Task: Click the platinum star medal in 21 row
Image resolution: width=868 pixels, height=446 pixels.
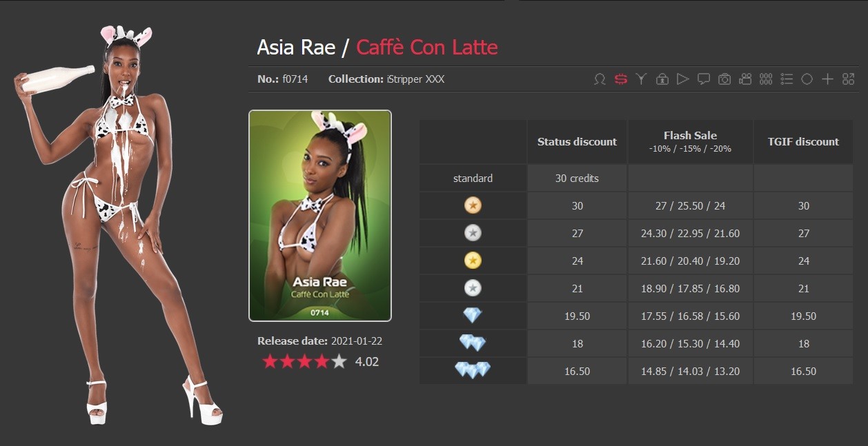Action: click(x=473, y=288)
